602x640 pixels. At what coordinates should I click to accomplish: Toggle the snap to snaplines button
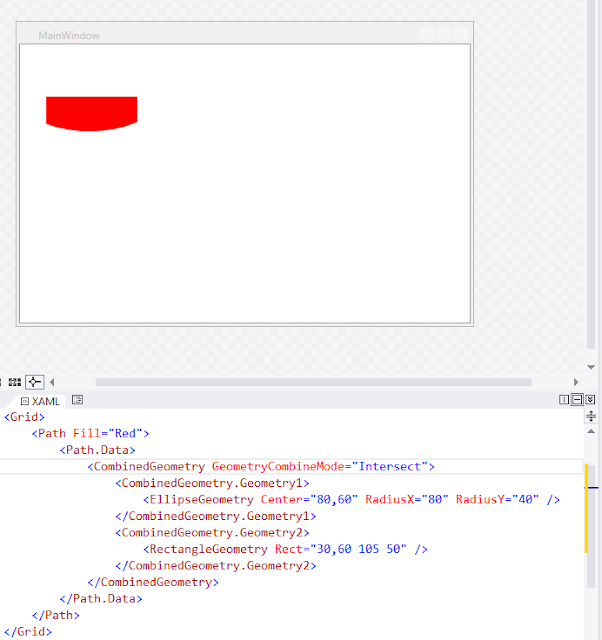pos(35,382)
